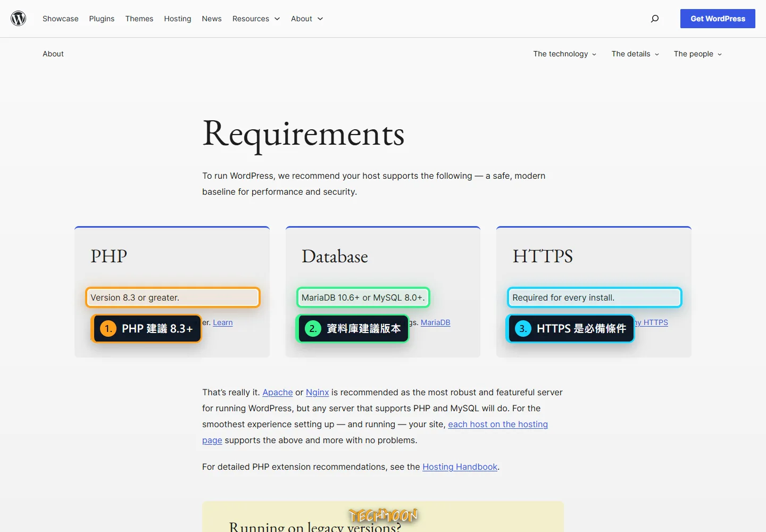The image size is (766, 532).
Task: Open News in the top navigation
Action: tap(212, 19)
